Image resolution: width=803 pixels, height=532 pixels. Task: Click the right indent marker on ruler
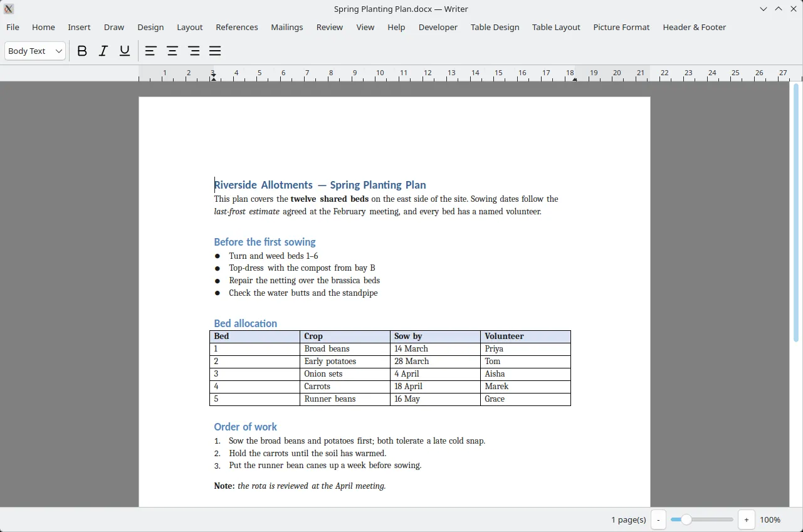click(575, 79)
